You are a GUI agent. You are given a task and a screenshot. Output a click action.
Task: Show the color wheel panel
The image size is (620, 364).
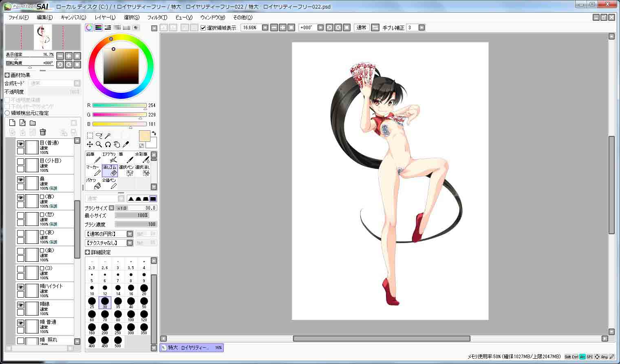[x=89, y=28]
